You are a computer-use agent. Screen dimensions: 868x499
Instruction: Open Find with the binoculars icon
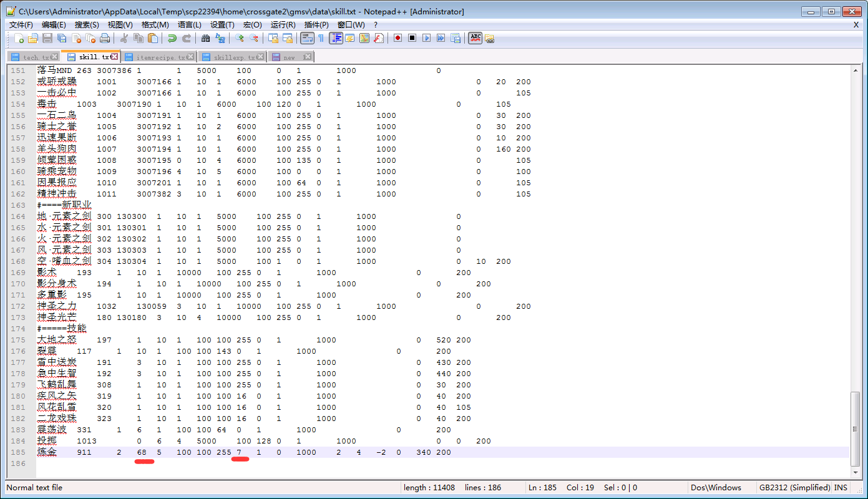tap(206, 38)
